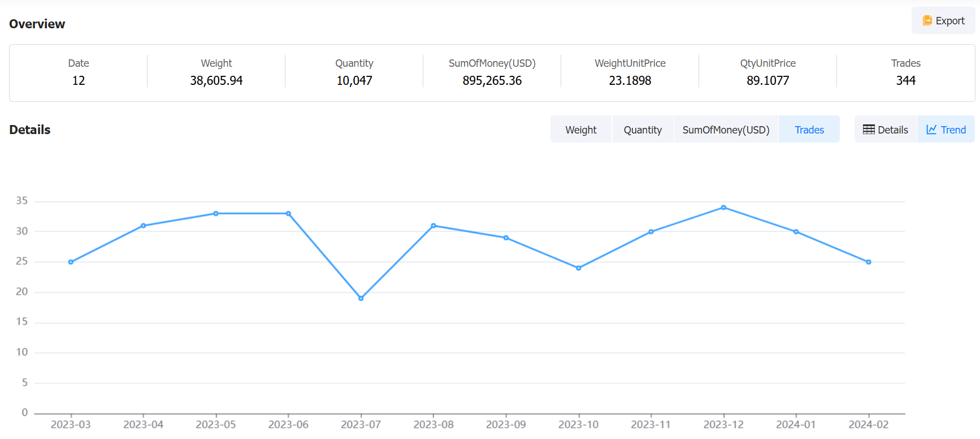Click the line chart icon beside Trend

(931, 130)
